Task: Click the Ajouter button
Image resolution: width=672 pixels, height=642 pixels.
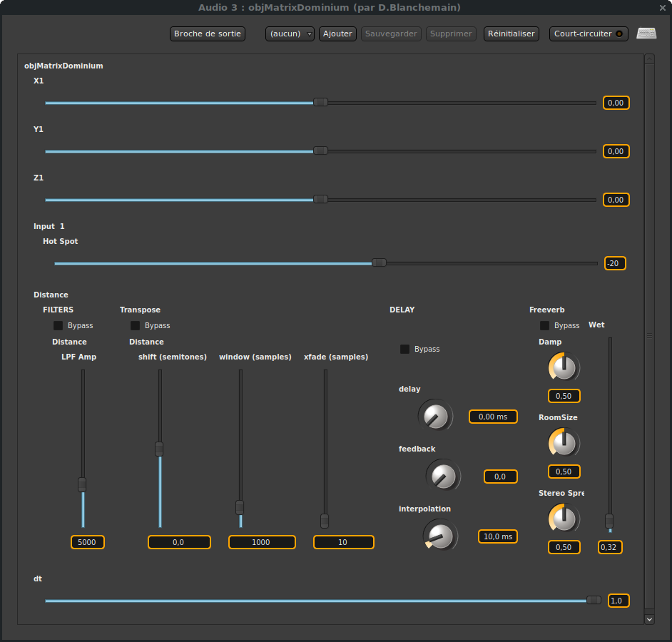Action: [x=337, y=34]
